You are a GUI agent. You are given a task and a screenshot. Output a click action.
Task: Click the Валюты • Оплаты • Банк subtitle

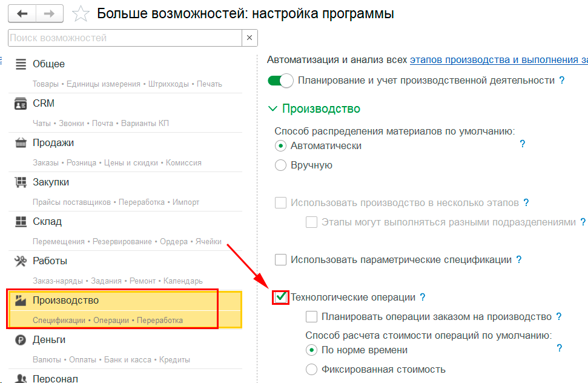click(x=111, y=360)
